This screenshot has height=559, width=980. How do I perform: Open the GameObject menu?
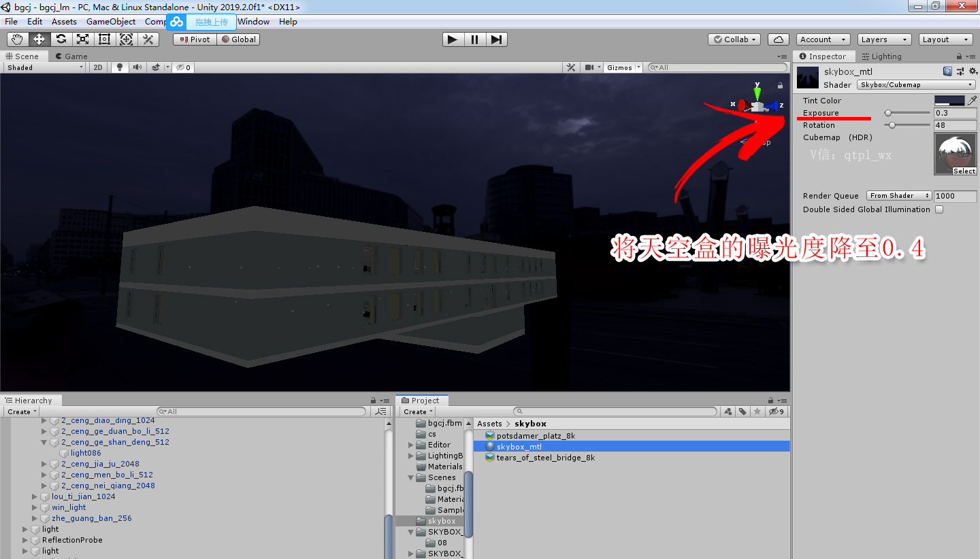111,22
